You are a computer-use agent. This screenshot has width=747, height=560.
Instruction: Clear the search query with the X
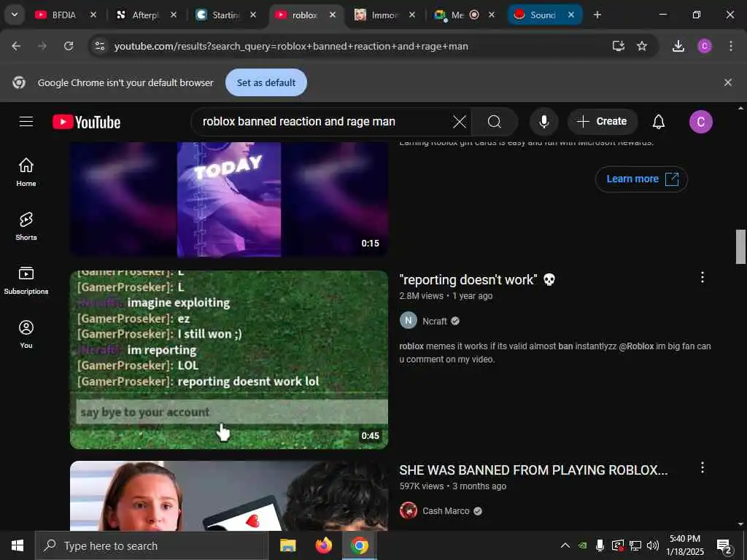460,122
